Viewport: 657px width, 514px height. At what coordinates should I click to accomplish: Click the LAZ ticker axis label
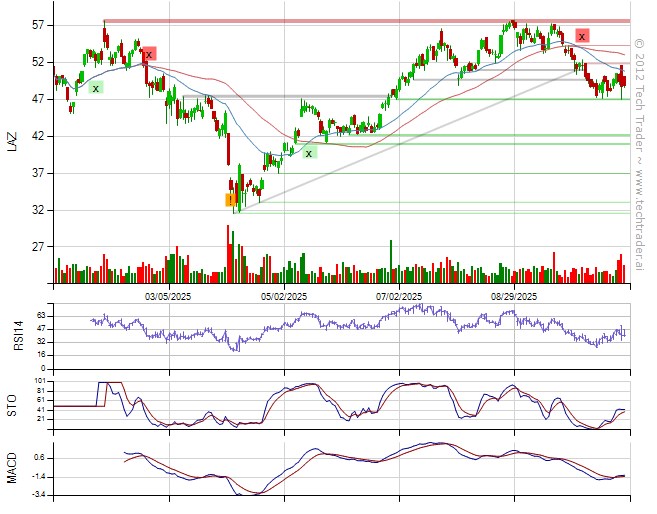[12, 141]
